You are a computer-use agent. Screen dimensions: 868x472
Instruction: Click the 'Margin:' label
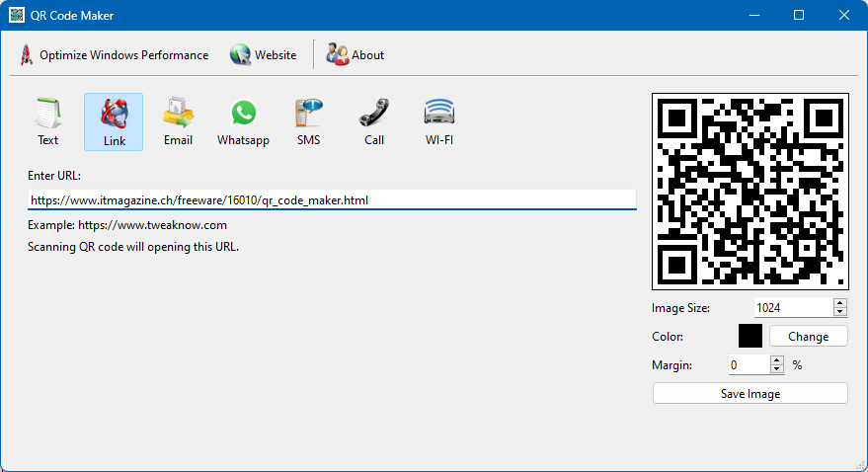coord(671,365)
